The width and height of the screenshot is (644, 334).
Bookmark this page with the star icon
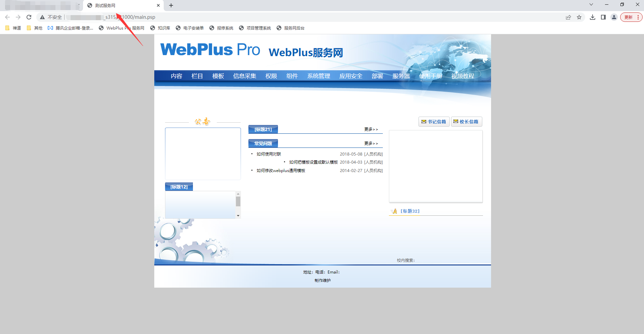pyautogui.click(x=579, y=17)
